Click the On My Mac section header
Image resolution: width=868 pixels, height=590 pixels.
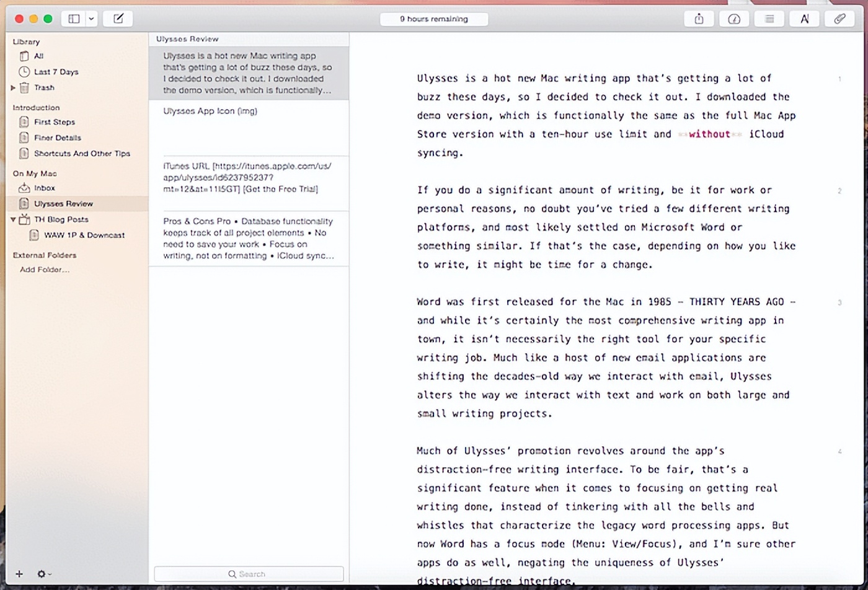35,174
